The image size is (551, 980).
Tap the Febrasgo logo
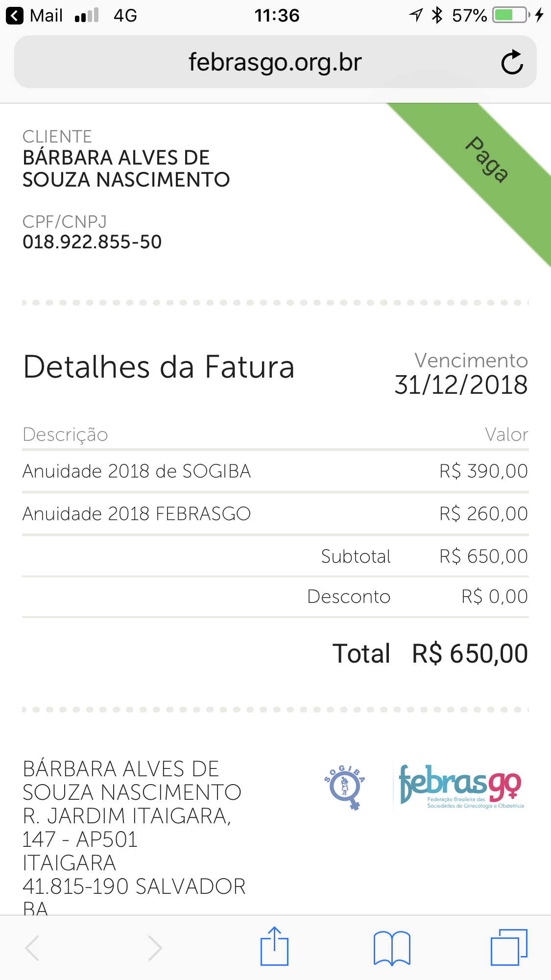[x=460, y=787]
